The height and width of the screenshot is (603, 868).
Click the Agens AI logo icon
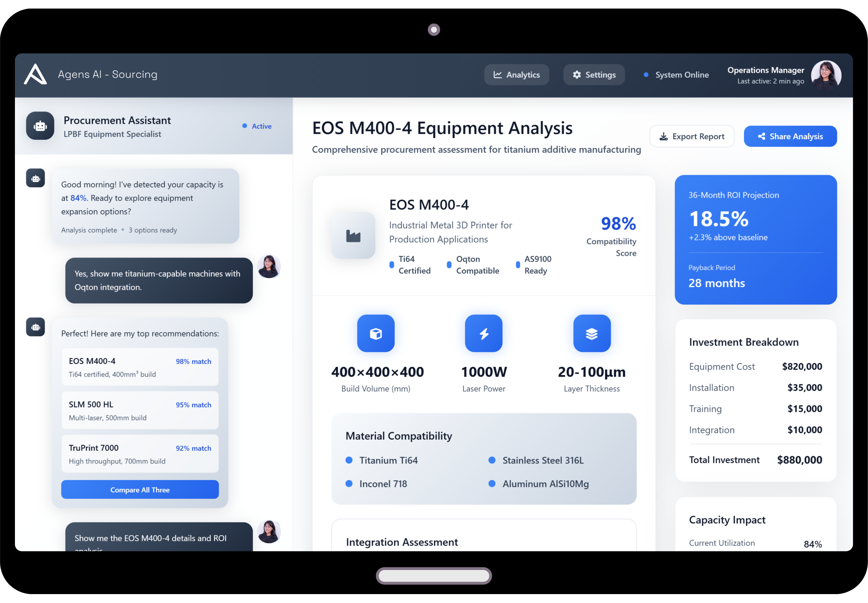pos(35,74)
